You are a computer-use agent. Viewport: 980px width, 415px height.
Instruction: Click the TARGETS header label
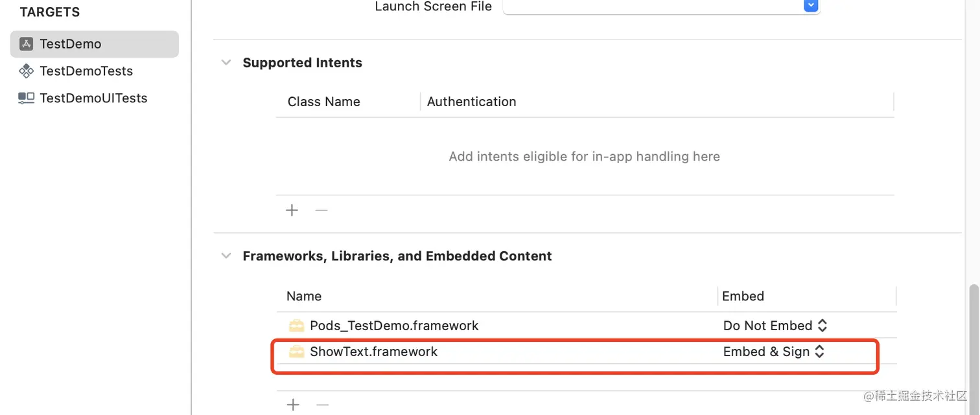[50, 12]
